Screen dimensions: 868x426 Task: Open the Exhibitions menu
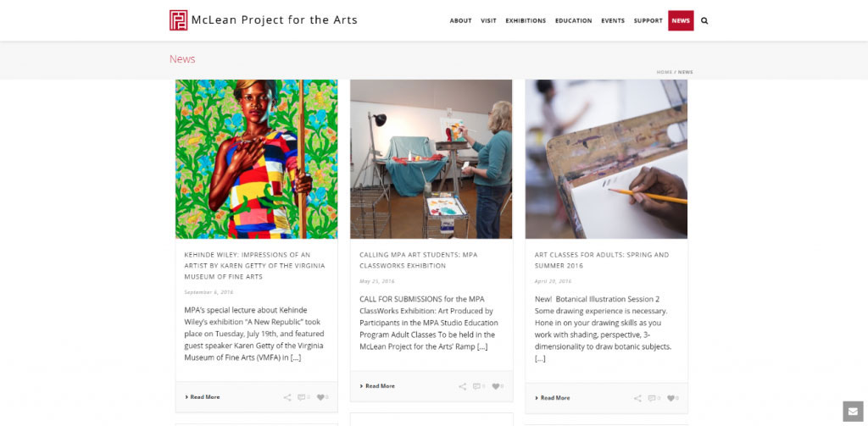click(x=526, y=20)
